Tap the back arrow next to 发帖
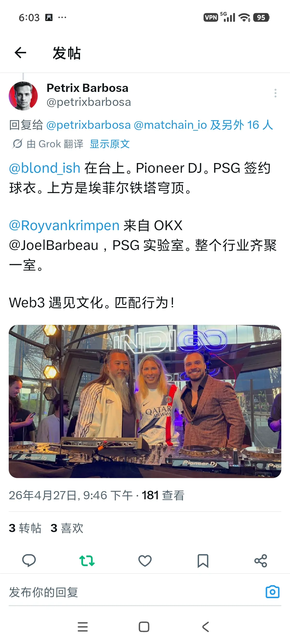Viewport: 290px width, 644px height. (20, 53)
